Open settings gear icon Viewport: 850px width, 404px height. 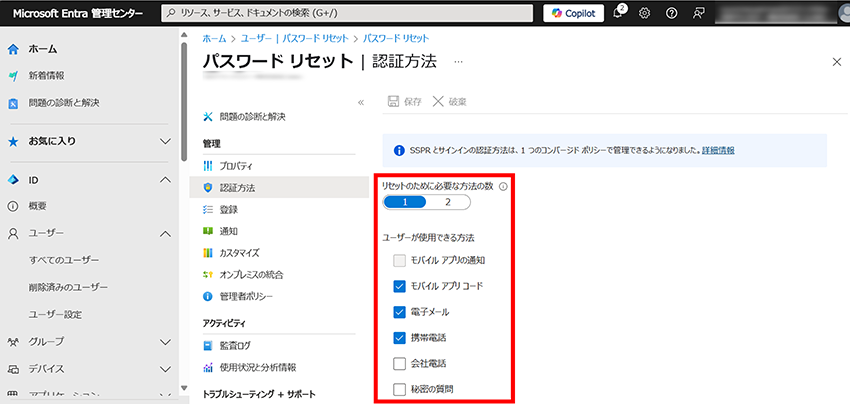click(645, 14)
